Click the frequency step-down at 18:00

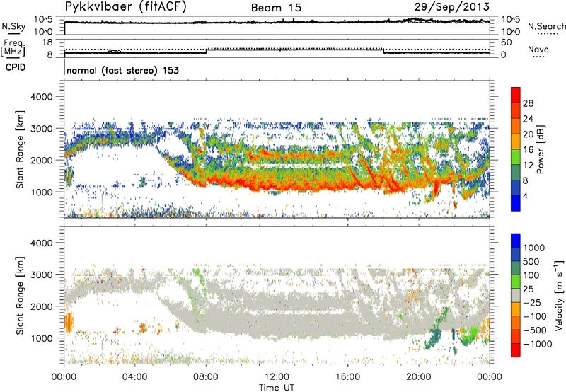383,51
